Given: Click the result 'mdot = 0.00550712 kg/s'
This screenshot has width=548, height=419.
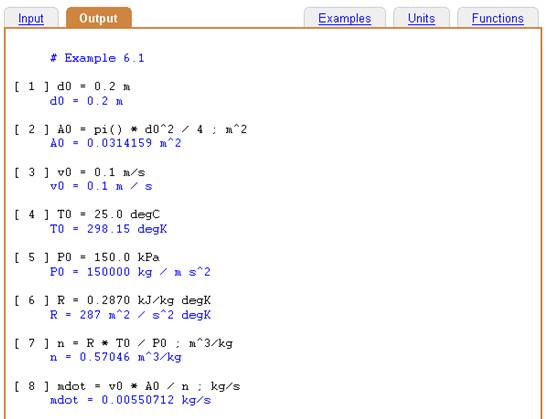Looking at the screenshot, I should click(130, 400).
